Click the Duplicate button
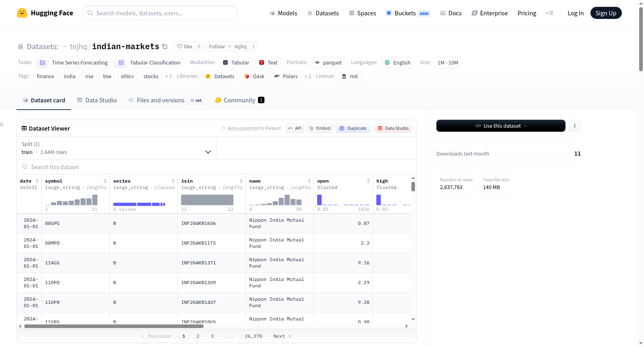Image resolution: width=644 pixels, height=347 pixels. point(353,128)
